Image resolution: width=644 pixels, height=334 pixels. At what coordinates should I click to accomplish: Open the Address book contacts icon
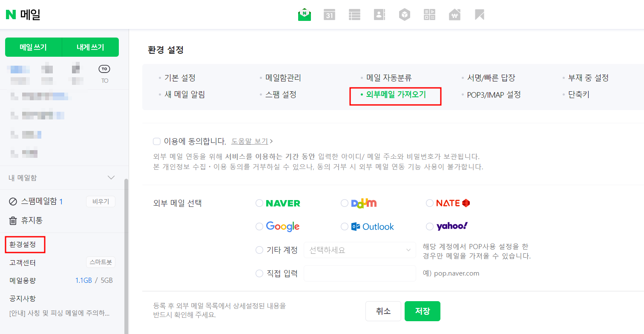[x=379, y=15]
